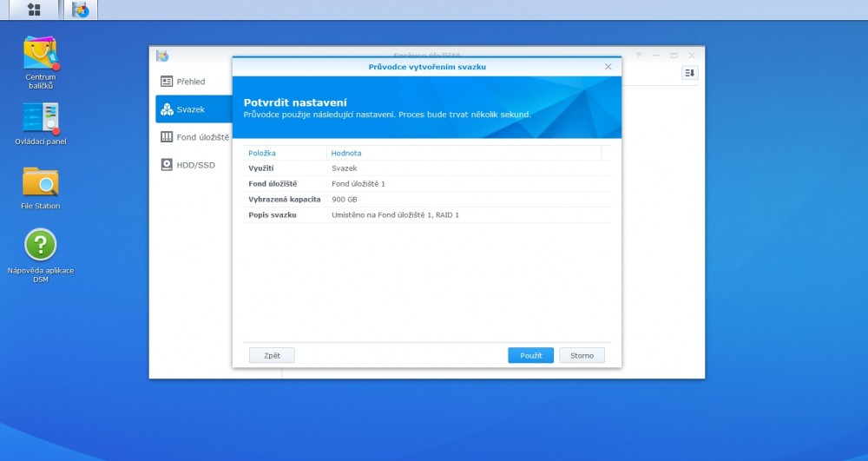Click the window help question mark
Image resolution: width=868 pixels, height=461 pixels.
pyautogui.click(x=639, y=56)
